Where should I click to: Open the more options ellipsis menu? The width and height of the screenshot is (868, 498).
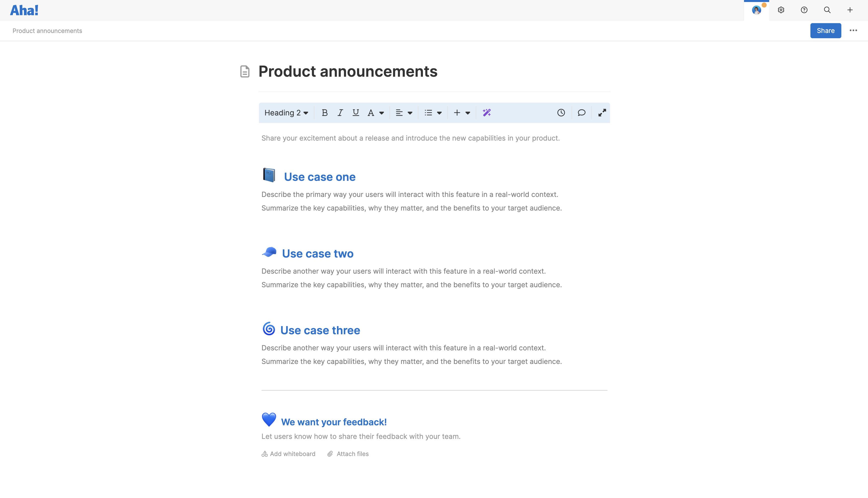tap(853, 30)
